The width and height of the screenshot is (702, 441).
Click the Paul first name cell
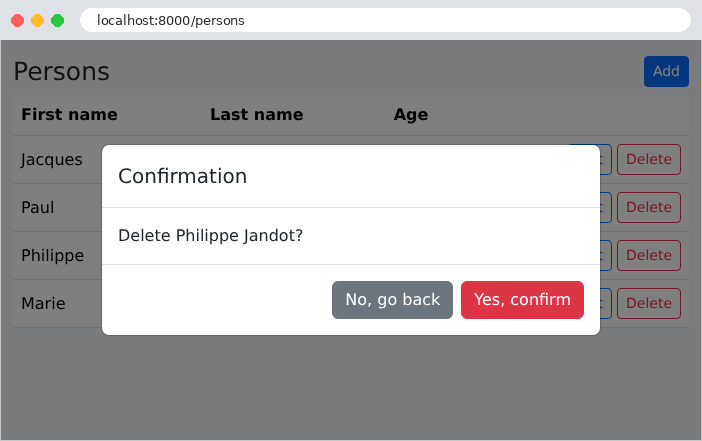[38, 207]
